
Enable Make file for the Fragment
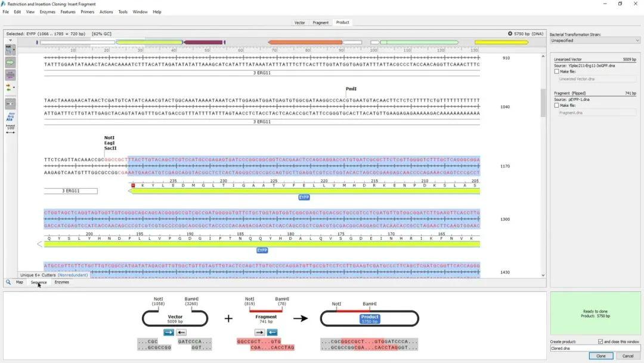[556, 105]
